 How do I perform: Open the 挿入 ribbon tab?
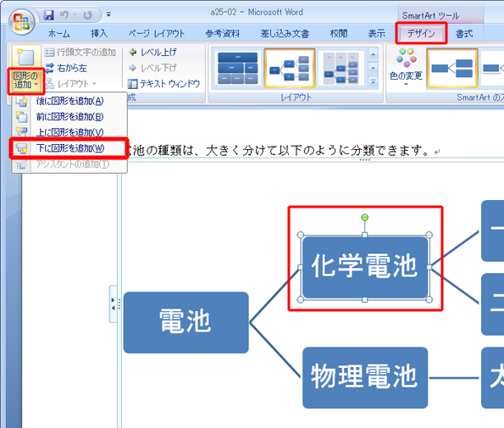(x=98, y=33)
